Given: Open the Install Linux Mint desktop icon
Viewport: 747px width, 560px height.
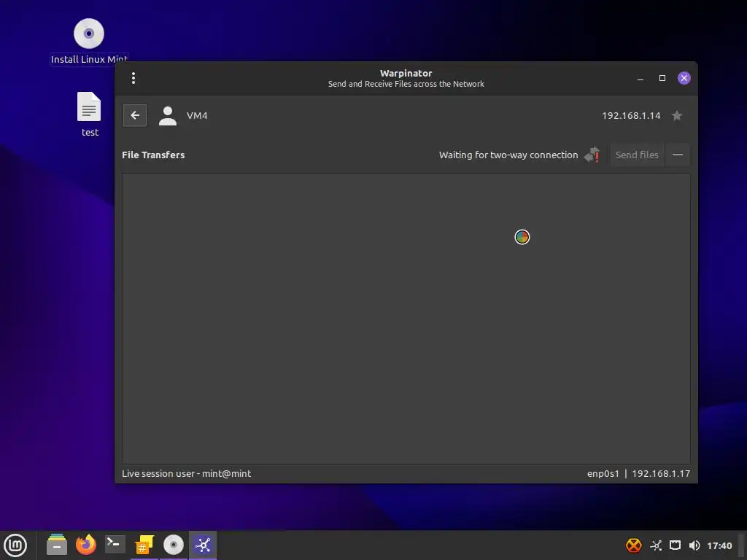Looking at the screenshot, I should coord(89,42).
